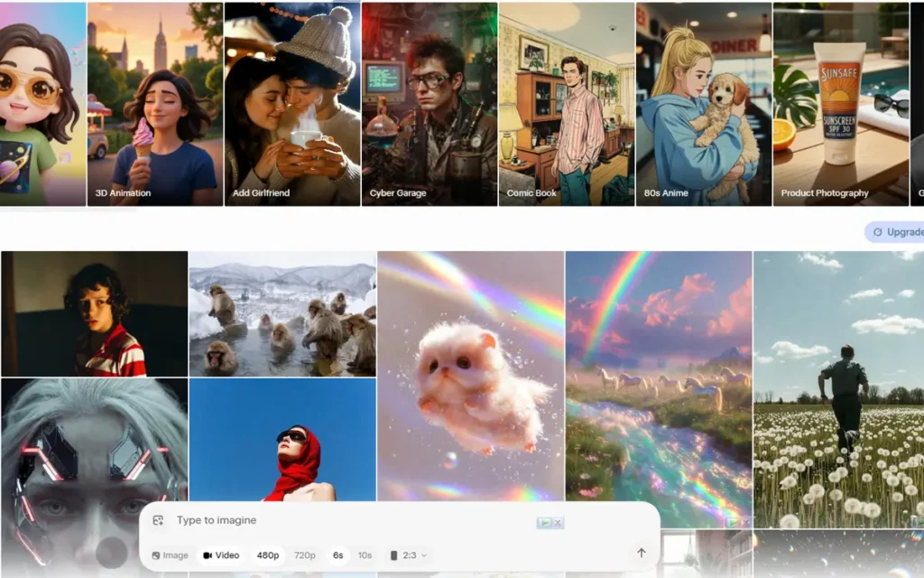Select the Add Girlfriend template

(291, 99)
